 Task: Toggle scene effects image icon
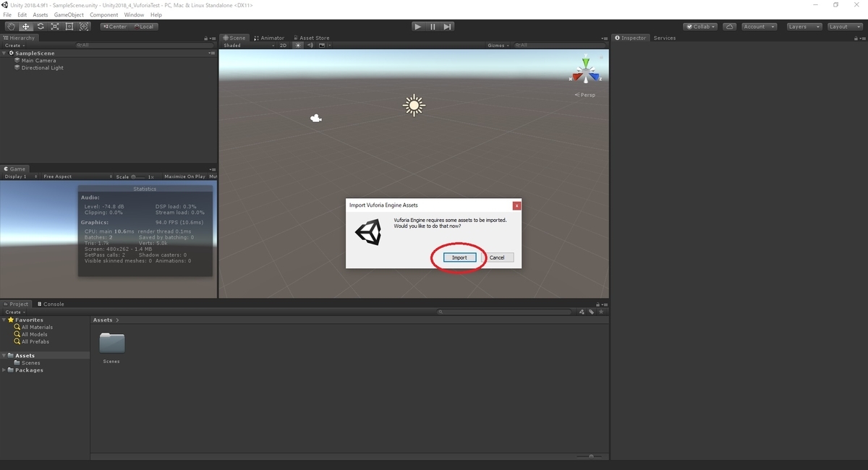click(x=322, y=45)
